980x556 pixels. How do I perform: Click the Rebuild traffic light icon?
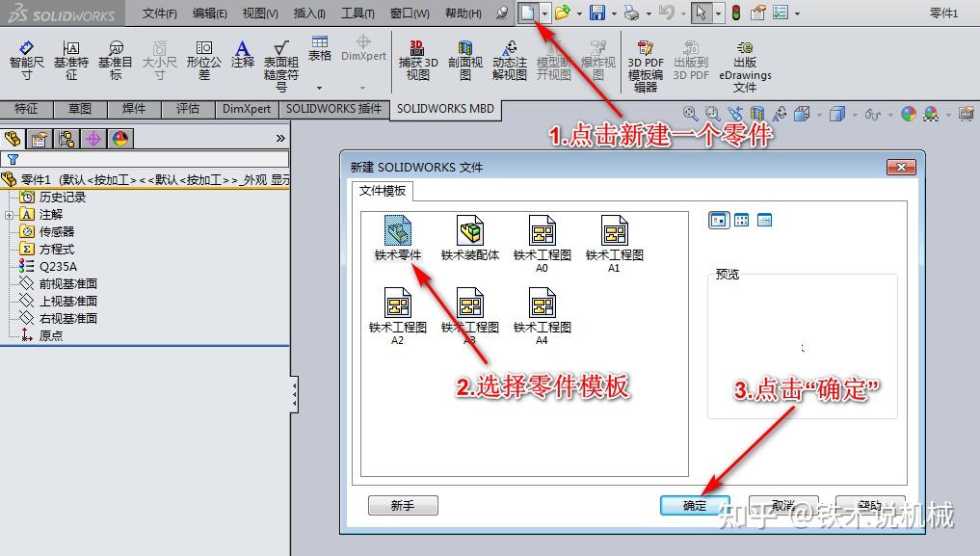[x=736, y=13]
